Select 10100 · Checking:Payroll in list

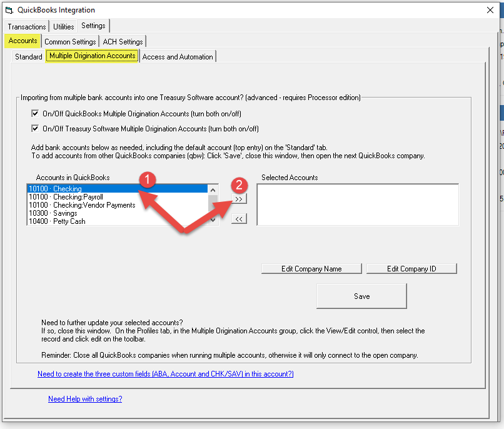(118, 196)
